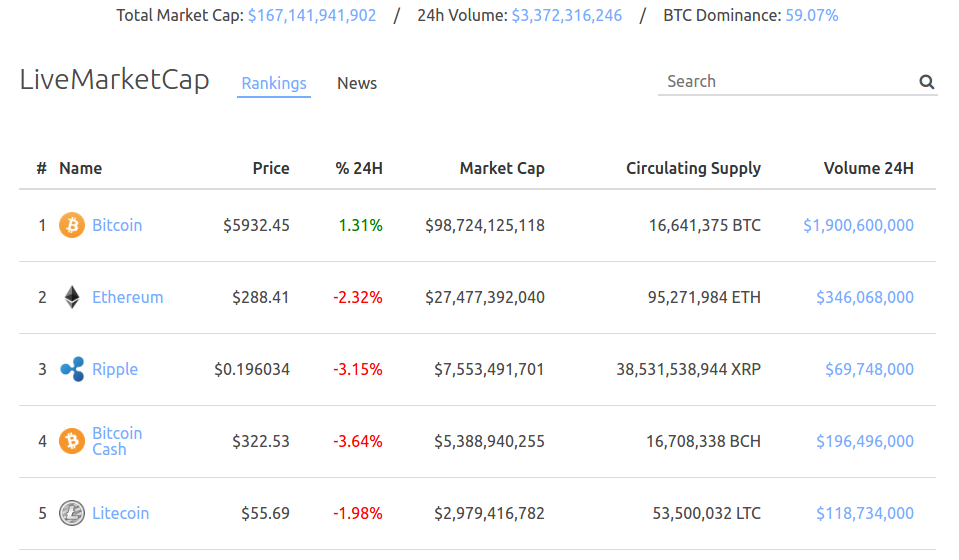
Task: Click the Bitcoin coin logo icon
Action: tap(72, 225)
